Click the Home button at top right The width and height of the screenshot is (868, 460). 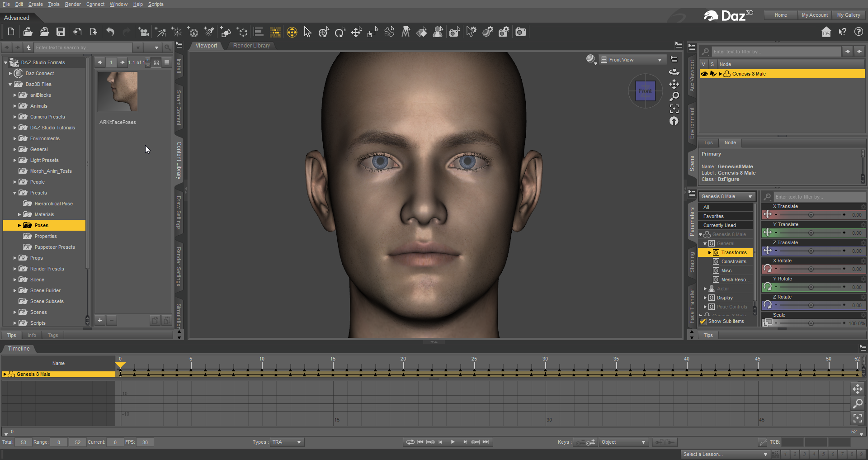tap(781, 15)
